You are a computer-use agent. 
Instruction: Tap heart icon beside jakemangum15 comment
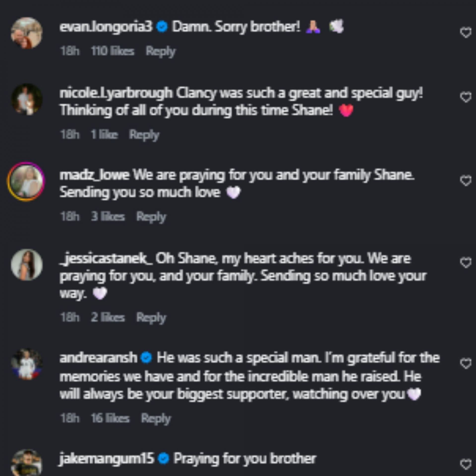click(x=466, y=464)
